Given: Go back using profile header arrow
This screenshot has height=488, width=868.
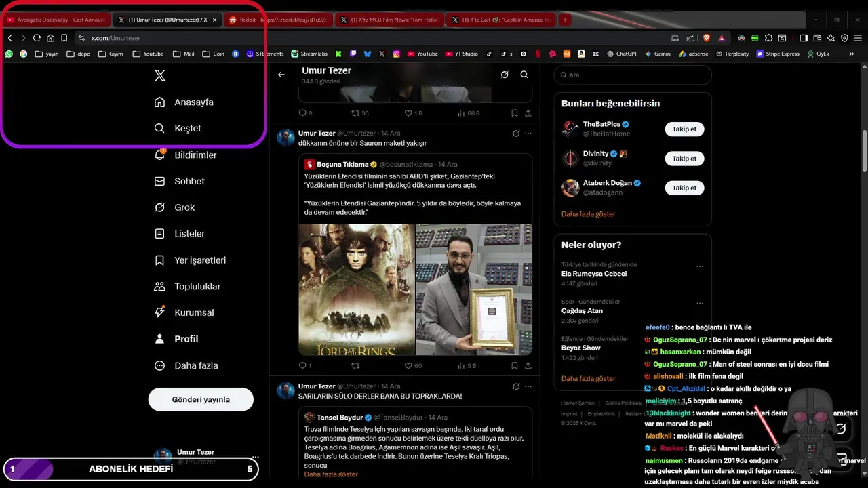Looking at the screenshot, I should click(x=281, y=75).
